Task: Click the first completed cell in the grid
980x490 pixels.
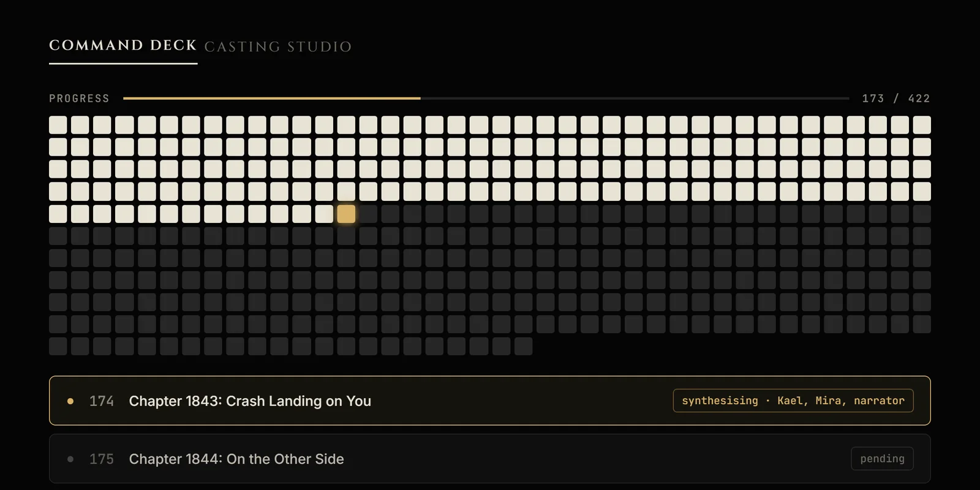Action: pyautogui.click(x=58, y=125)
